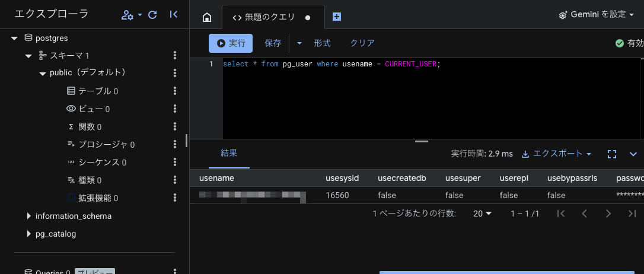Image resolution: width=644 pixels, height=274 pixels.
Task: Collapse the Explorer panel
Action: [173, 14]
